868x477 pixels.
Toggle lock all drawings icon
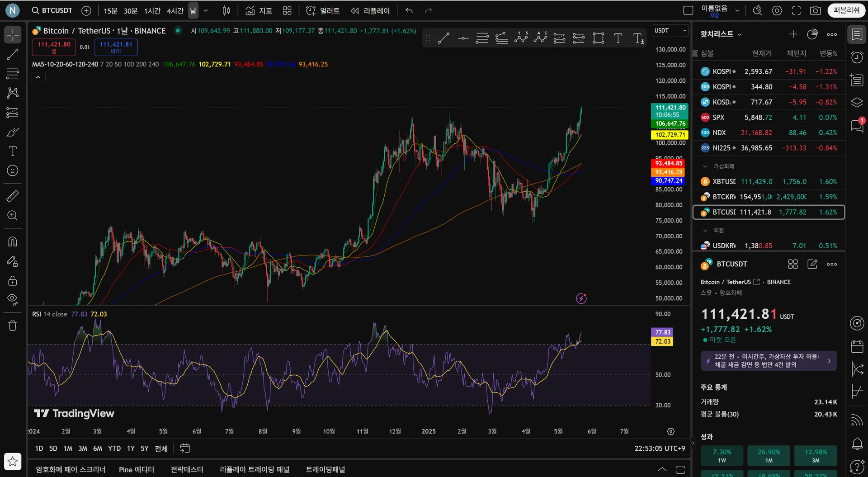tap(13, 281)
